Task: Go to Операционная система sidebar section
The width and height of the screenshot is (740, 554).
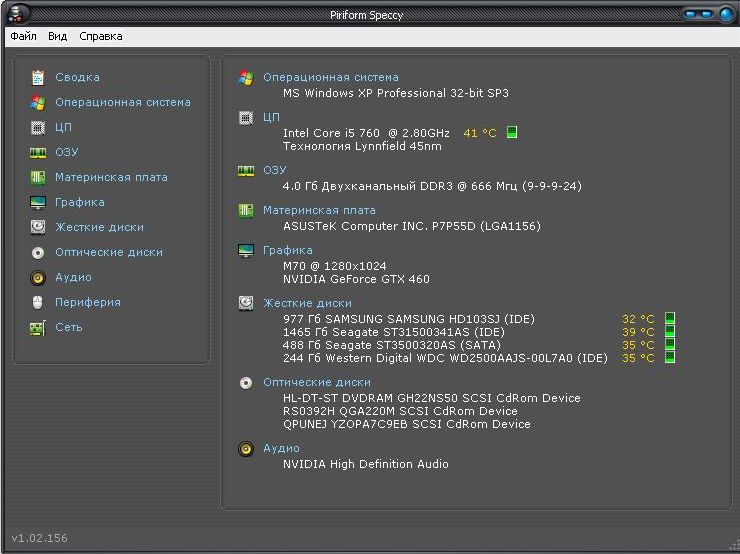Action: 123,102
